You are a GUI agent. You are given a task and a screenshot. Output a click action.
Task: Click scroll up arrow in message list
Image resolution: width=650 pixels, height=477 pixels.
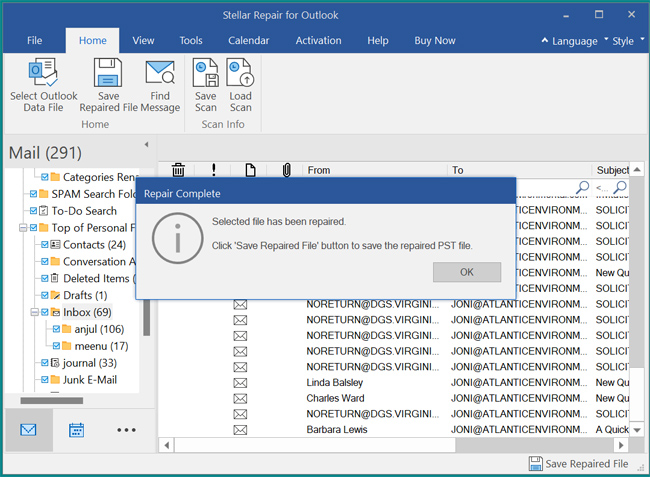(637, 169)
